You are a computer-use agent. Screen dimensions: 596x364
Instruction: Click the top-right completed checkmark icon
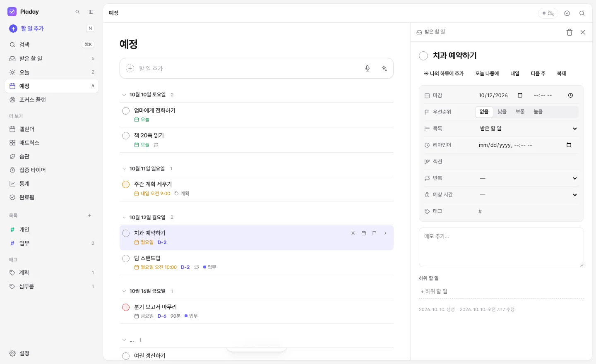567,13
